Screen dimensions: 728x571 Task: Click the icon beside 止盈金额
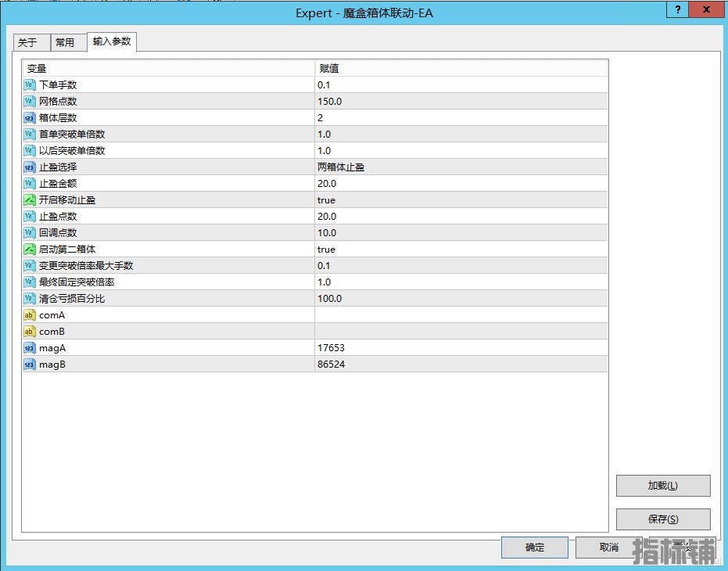[29, 184]
